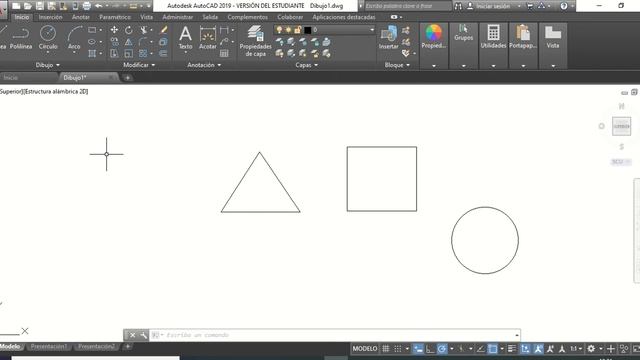The image size is (640, 360).
Task: Select the Rotate tool in the Modificar panel
Action: click(x=129, y=30)
